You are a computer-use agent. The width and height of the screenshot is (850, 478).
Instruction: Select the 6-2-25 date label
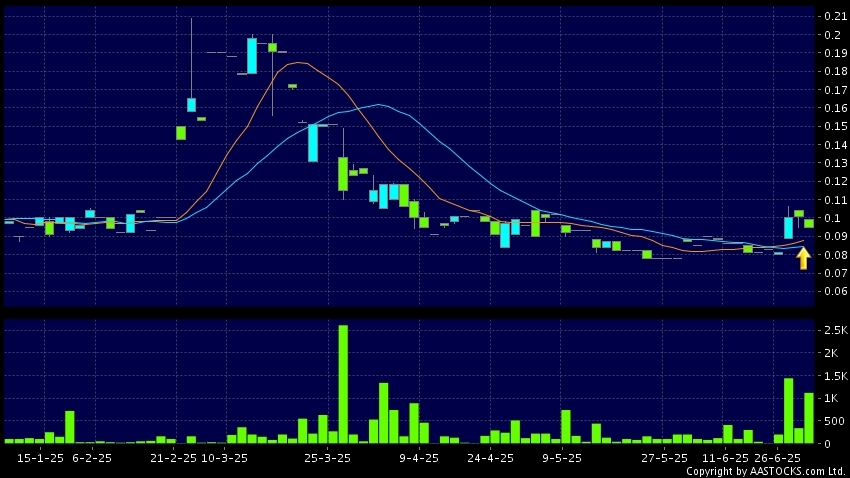(92, 458)
